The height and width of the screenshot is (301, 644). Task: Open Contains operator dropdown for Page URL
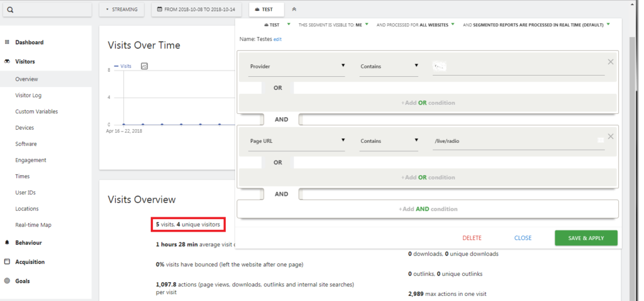[x=389, y=141]
